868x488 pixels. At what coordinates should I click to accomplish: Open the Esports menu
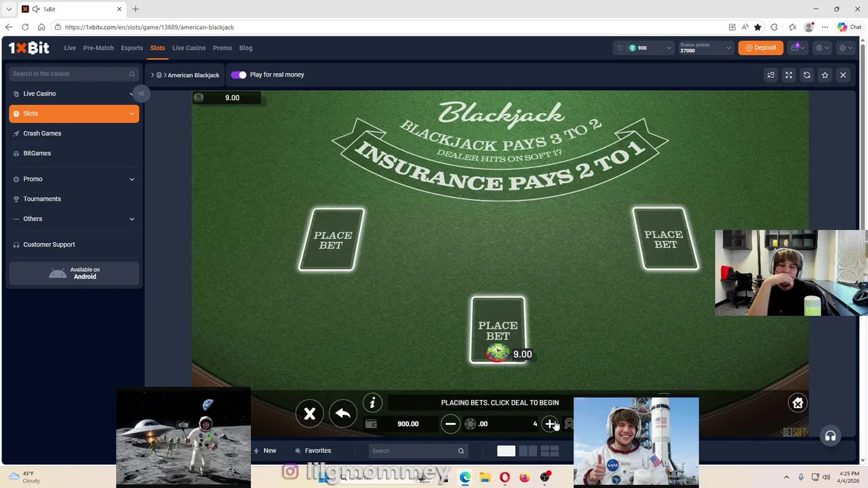tap(132, 48)
